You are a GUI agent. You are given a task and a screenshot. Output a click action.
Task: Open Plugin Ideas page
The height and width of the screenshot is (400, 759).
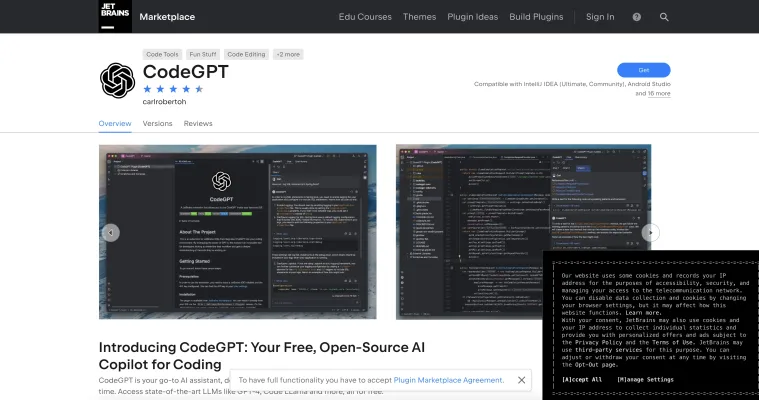click(472, 17)
